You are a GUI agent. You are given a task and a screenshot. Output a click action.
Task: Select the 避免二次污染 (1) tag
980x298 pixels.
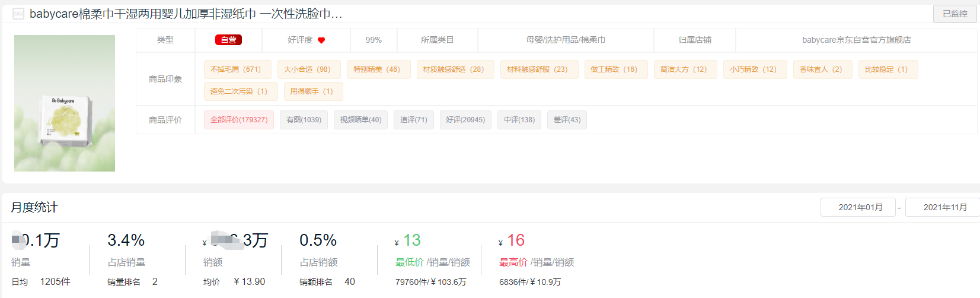point(241,91)
